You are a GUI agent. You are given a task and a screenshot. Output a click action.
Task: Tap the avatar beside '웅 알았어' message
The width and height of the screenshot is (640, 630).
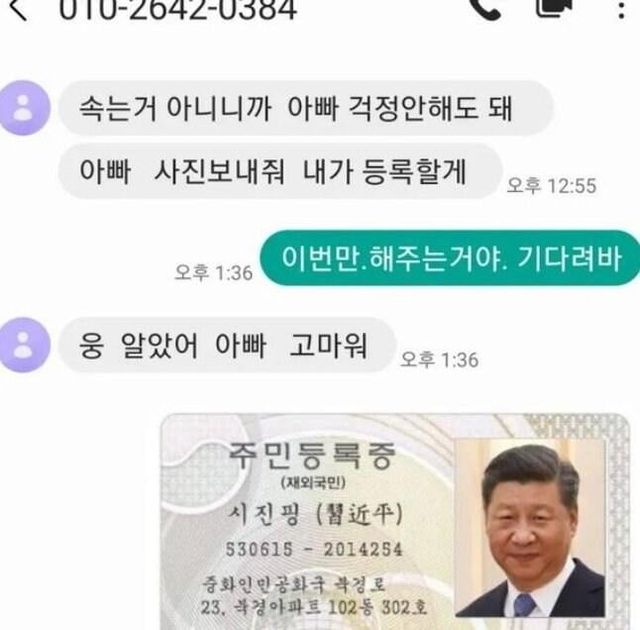24,345
